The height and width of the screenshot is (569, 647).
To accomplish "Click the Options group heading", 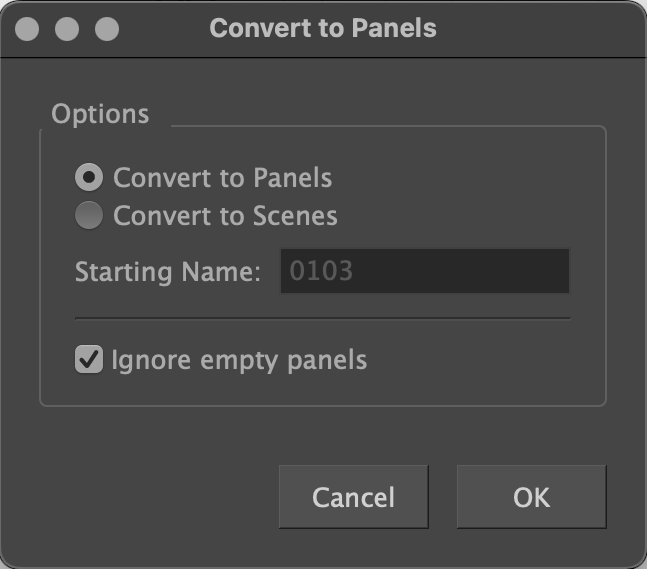I will (100, 114).
